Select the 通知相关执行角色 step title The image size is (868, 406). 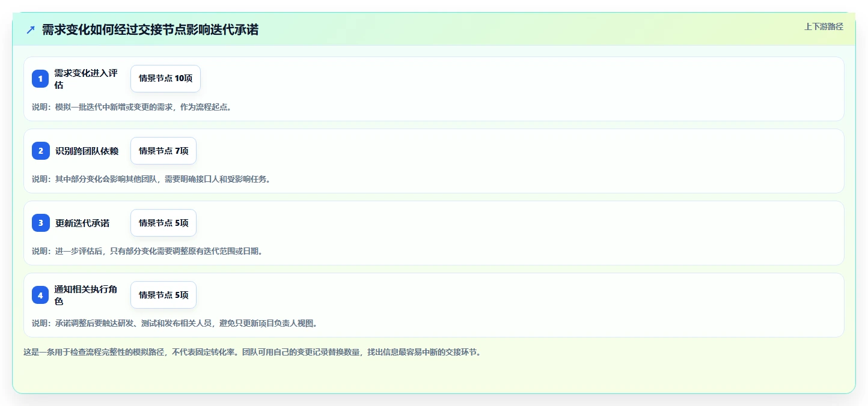86,295
